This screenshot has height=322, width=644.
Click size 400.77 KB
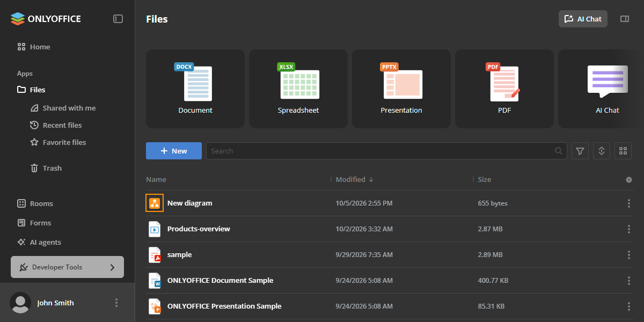(493, 281)
